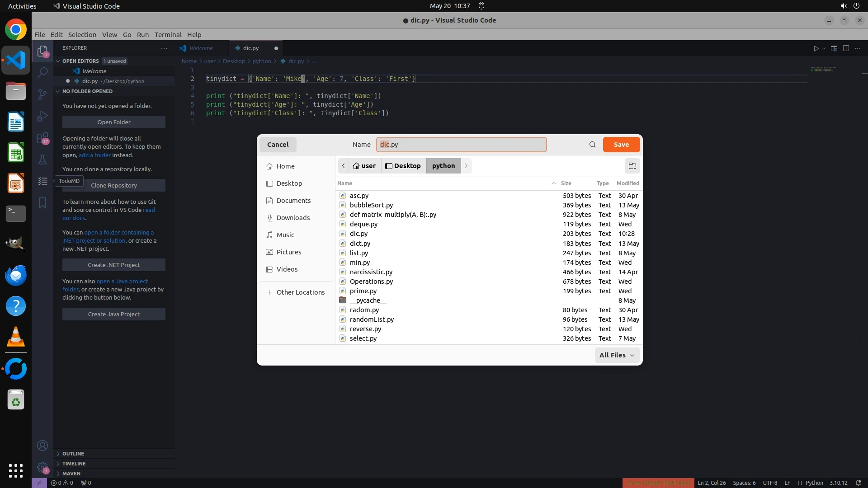The image size is (868, 488).
Task: Collapse the OPEN EDITORS section
Action: pos(80,61)
